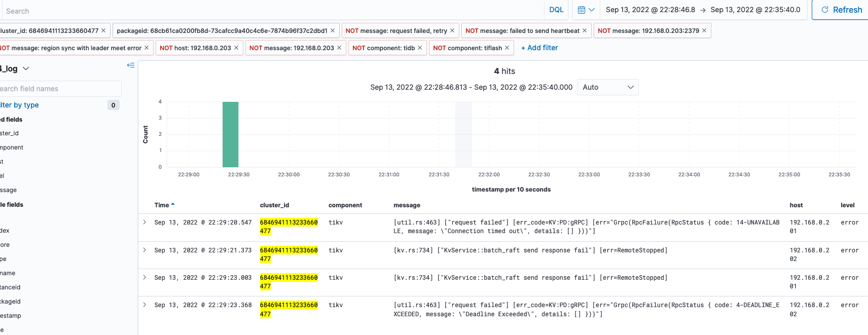Click the Refresh button
The image size is (868, 335).
[x=841, y=10]
